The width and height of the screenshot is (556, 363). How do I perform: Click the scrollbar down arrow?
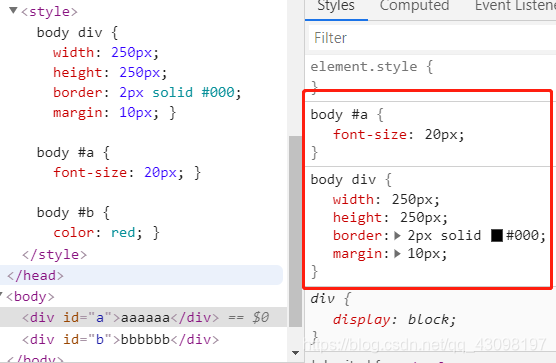pyautogui.click(x=295, y=353)
